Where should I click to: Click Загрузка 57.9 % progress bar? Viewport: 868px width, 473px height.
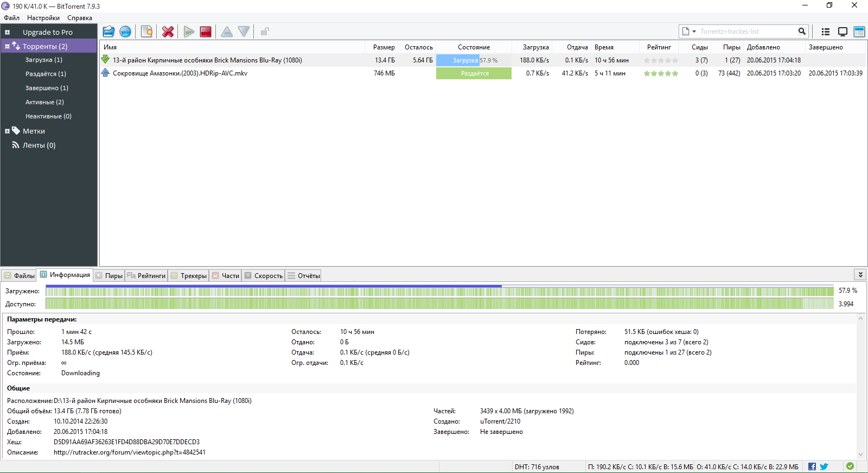point(474,60)
